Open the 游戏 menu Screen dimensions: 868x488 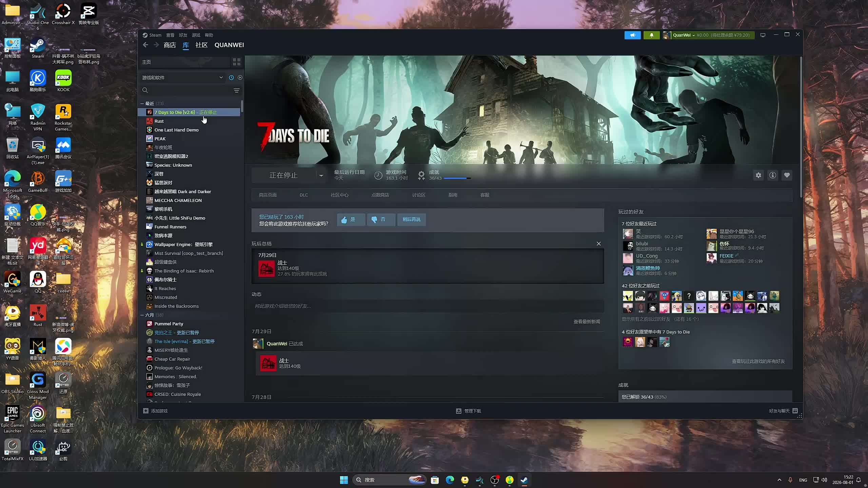196,35
